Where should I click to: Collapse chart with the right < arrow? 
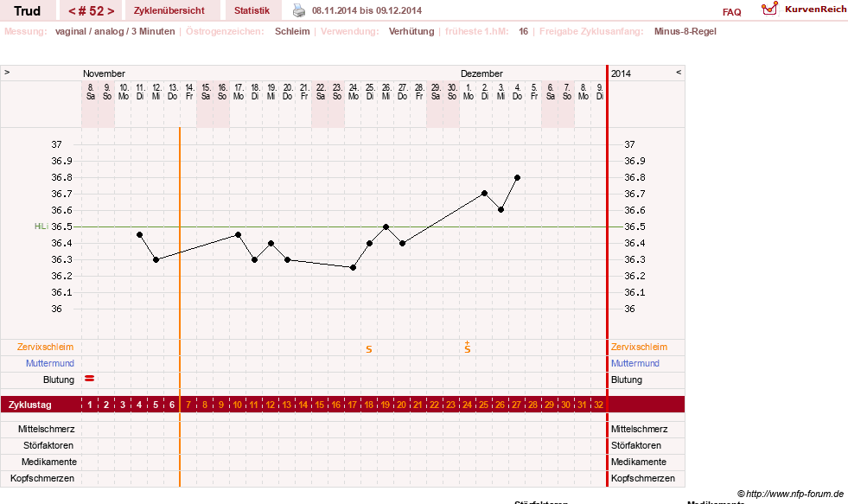pos(679,72)
